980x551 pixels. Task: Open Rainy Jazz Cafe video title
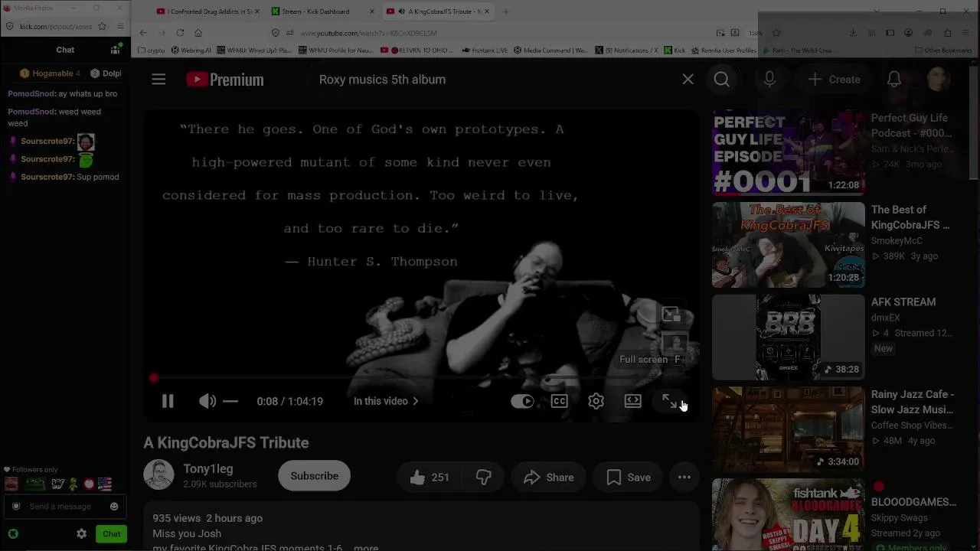pos(913,402)
